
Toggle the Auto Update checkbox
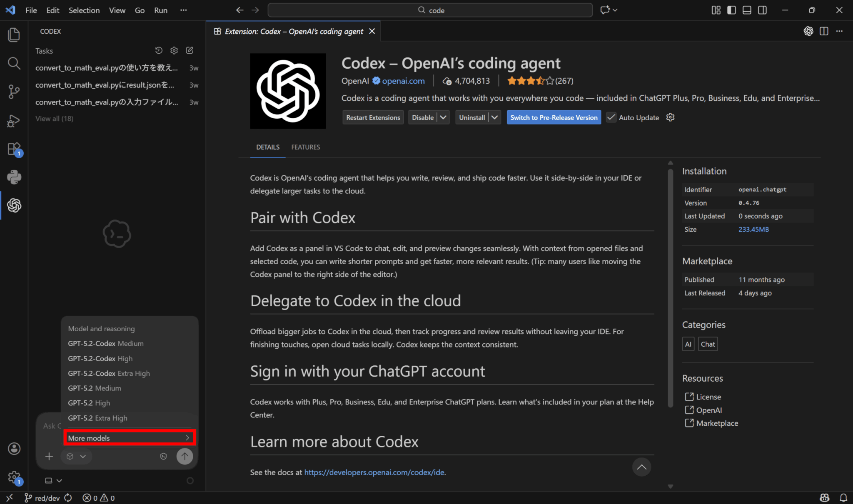(611, 117)
